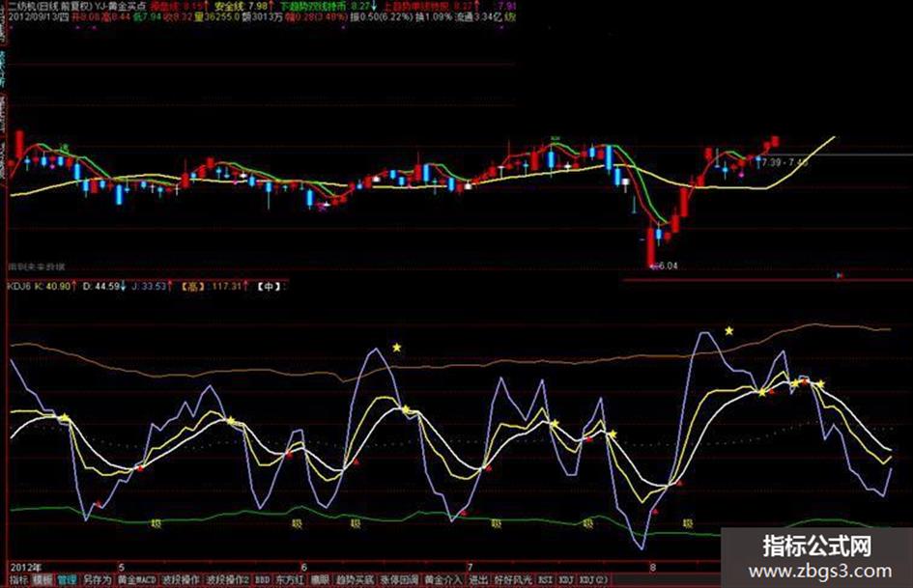The image size is (913, 588).
Task: Open the 东方红 indicator tab
Action: tap(290, 580)
